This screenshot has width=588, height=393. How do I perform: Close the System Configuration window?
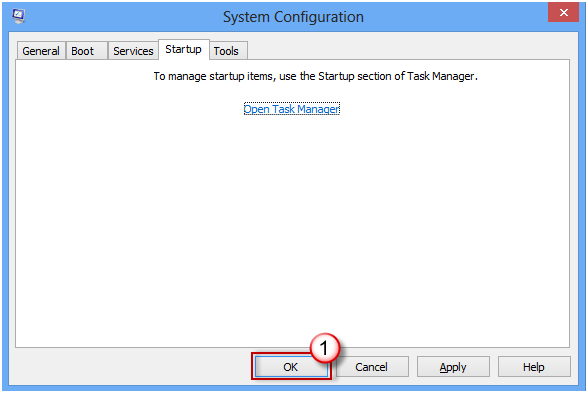(x=563, y=12)
